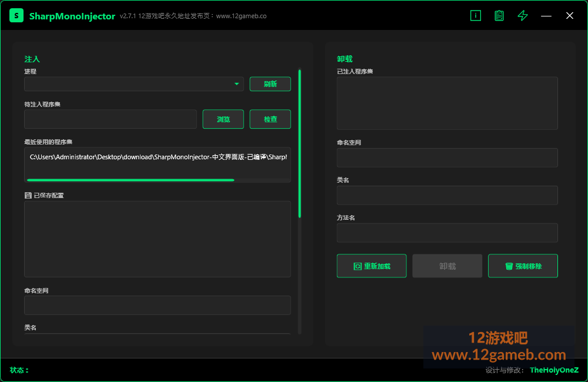This screenshot has width=588, height=382.
Task: Click the 状态 status label
Action: 19,370
